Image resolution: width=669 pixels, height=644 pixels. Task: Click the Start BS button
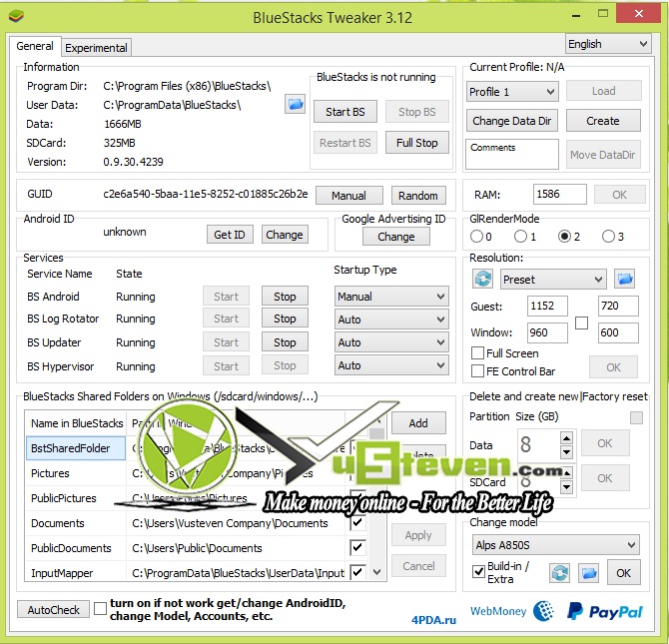345,112
